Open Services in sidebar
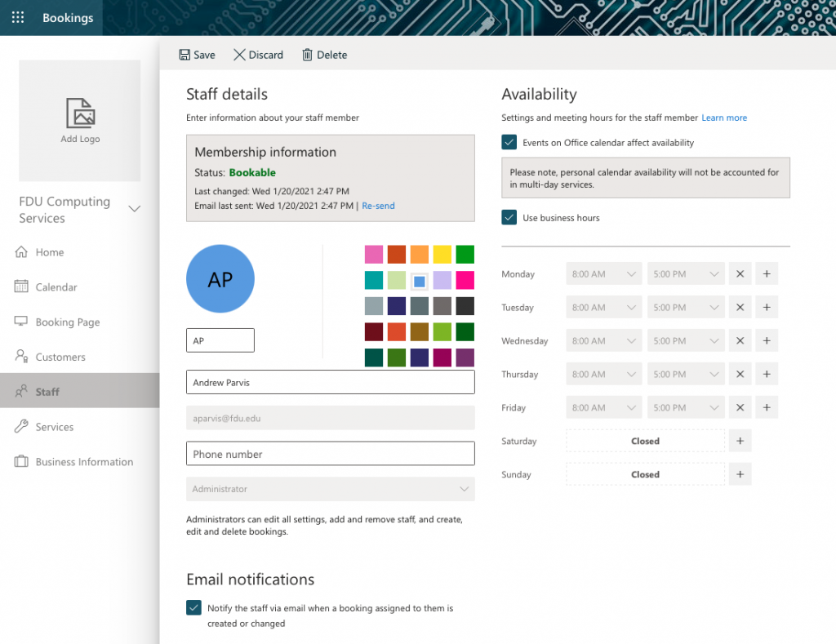Screen dimensions: 836x644 tap(80, 427)
